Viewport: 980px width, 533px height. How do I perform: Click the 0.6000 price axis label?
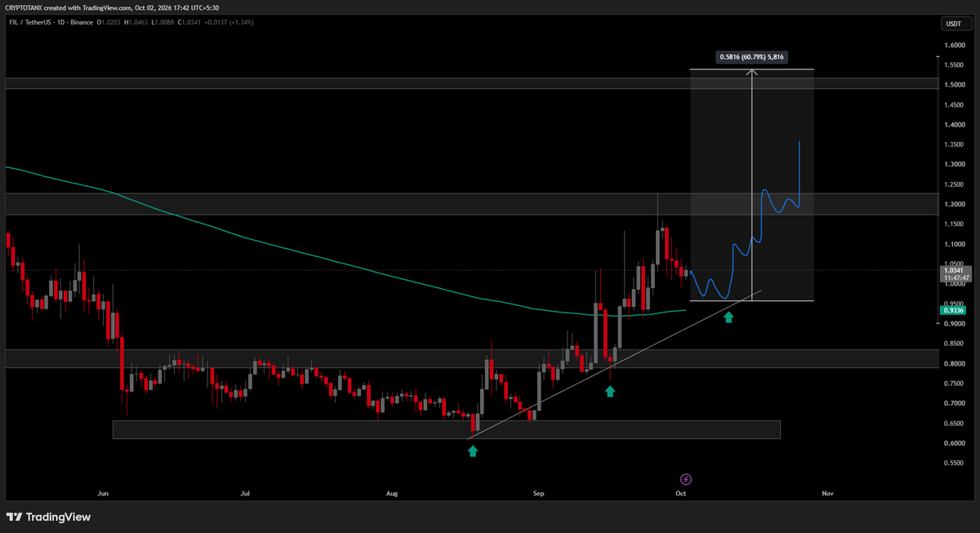coord(955,443)
